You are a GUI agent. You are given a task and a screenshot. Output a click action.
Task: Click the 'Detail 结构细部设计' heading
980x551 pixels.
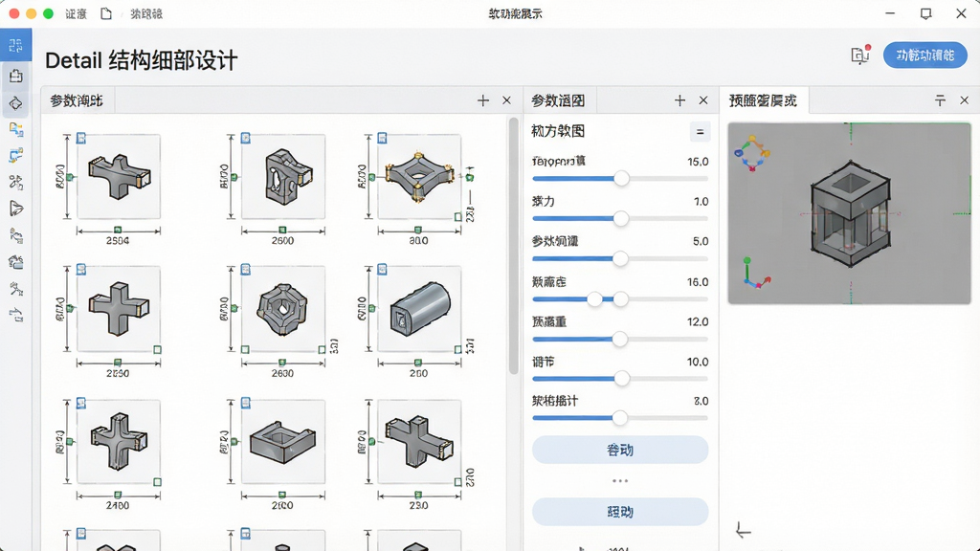tap(142, 60)
